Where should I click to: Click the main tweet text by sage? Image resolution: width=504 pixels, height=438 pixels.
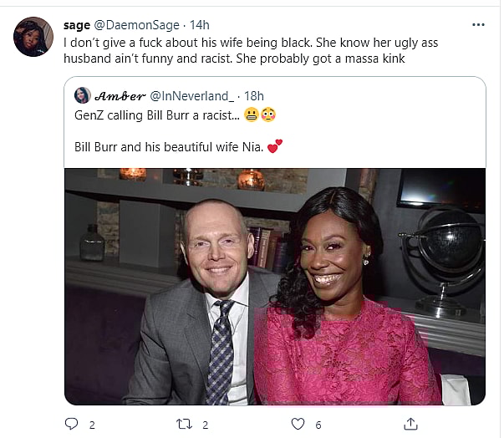(x=251, y=50)
